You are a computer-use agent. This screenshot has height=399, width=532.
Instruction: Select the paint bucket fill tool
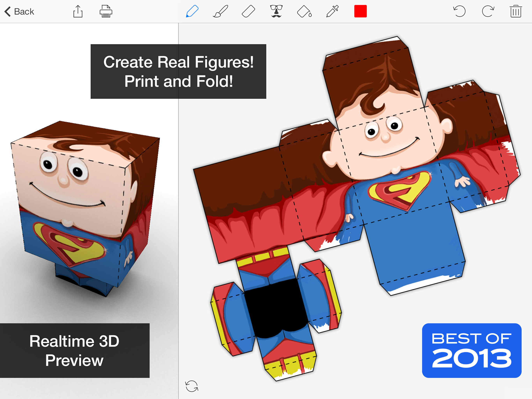(x=304, y=11)
